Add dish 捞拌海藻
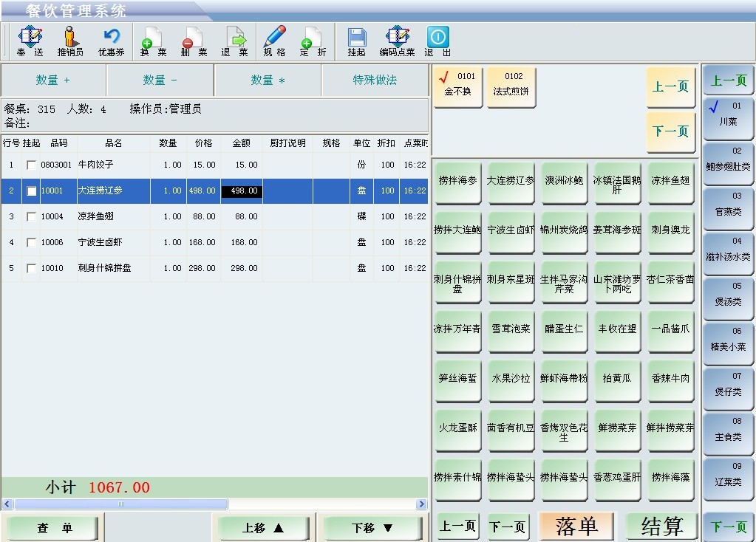Viewport: 756px width, 542px height. point(671,480)
